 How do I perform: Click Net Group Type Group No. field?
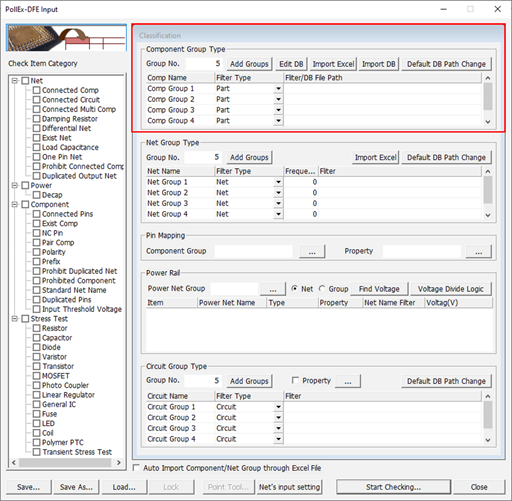tap(203, 157)
